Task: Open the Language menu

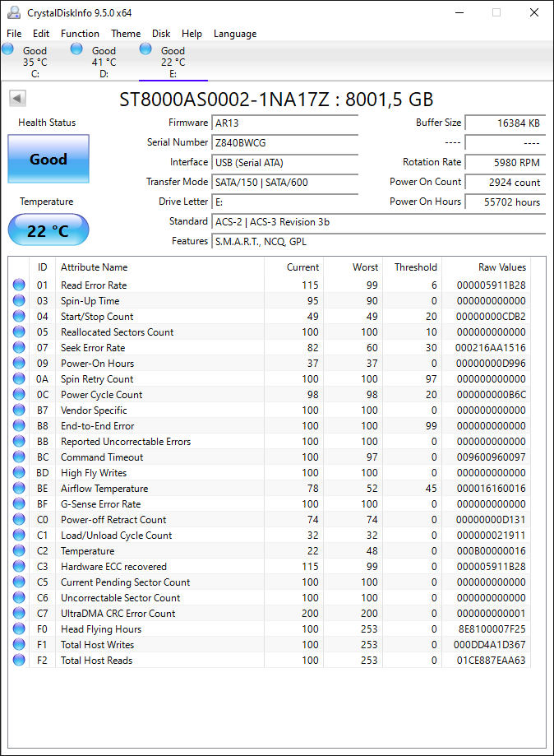Action: pyautogui.click(x=235, y=33)
